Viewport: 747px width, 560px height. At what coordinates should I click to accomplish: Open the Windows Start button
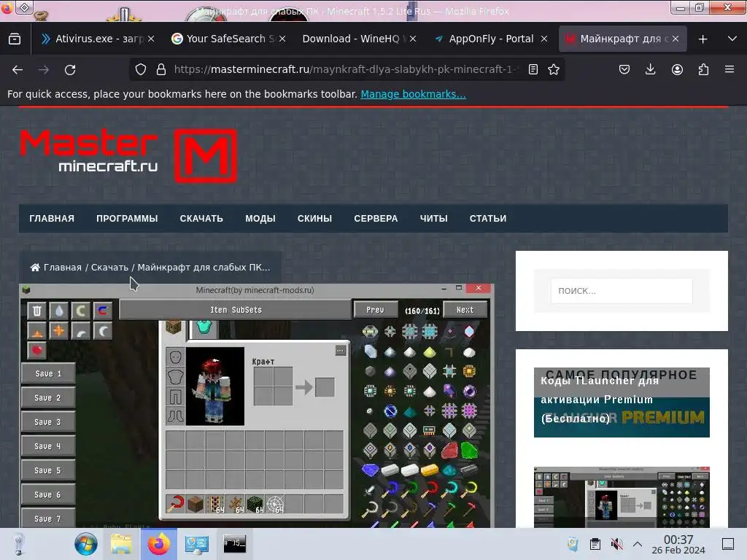tap(86, 544)
